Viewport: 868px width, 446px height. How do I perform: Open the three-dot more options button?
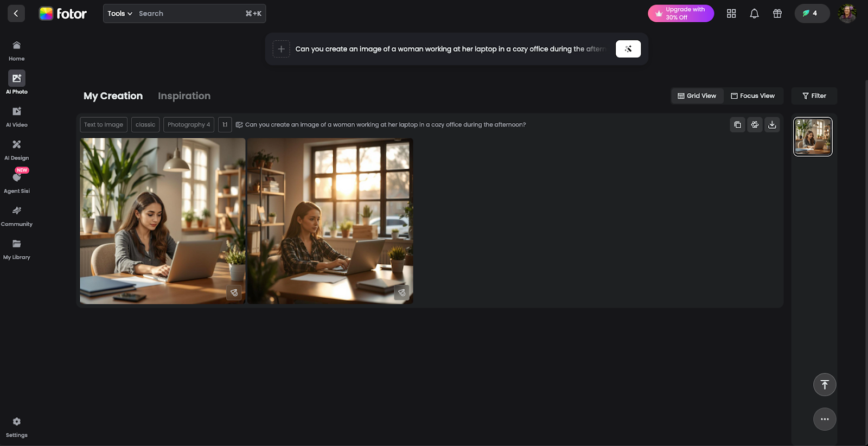(x=824, y=419)
